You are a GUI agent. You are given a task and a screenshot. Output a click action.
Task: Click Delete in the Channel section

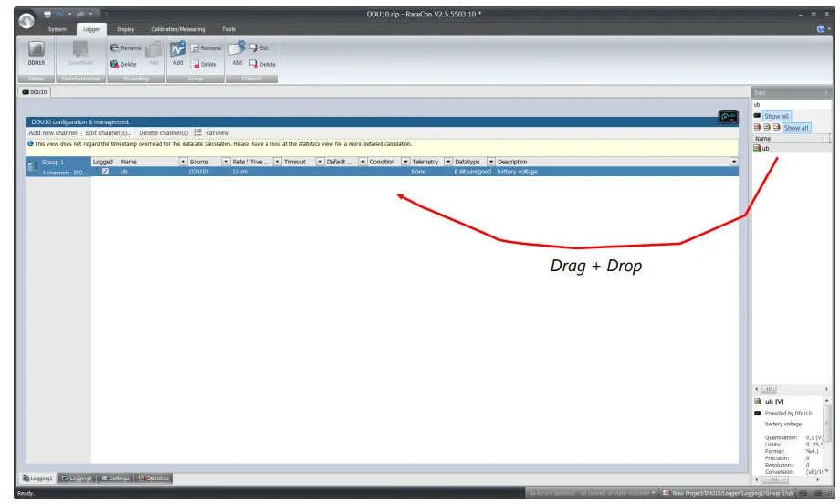pyautogui.click(x=263, y=64)
